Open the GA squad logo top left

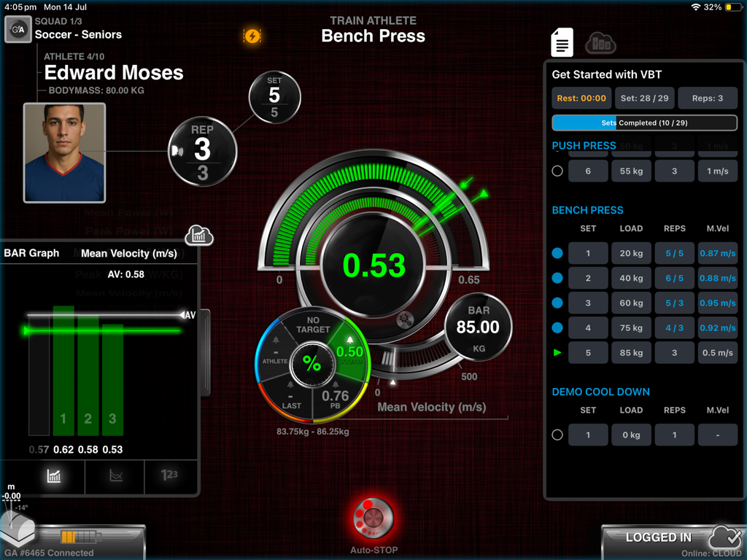tap(18, 29)
